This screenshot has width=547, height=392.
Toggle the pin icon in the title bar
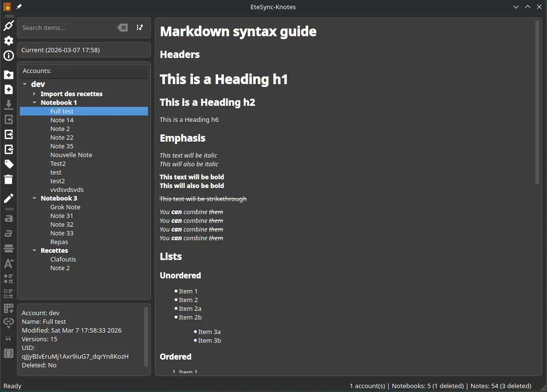19,7
